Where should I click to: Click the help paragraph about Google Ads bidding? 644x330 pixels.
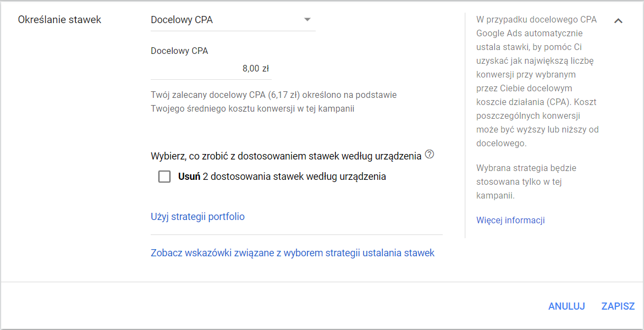pyautogui.click(x=537, y=81)
